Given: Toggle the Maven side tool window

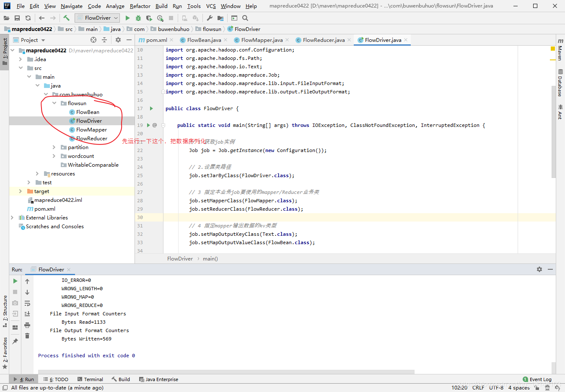Looking at the screenshot, I should click(x=560, y=49).
